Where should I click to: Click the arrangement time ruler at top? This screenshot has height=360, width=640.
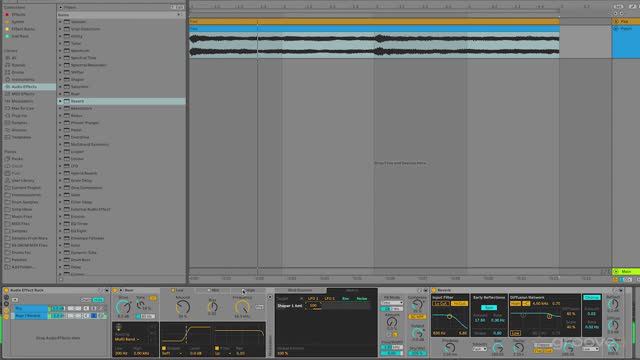400,6
